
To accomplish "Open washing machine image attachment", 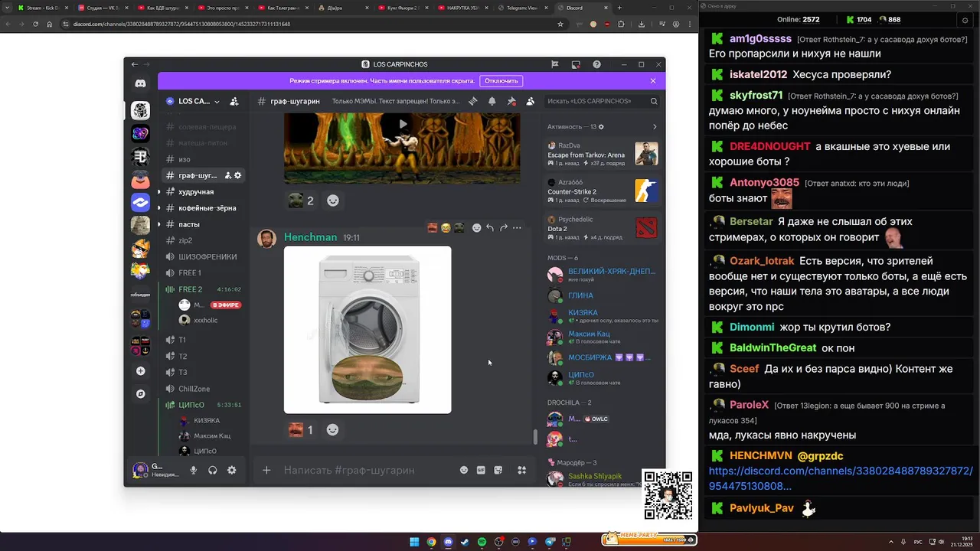I will click(367, 330).
